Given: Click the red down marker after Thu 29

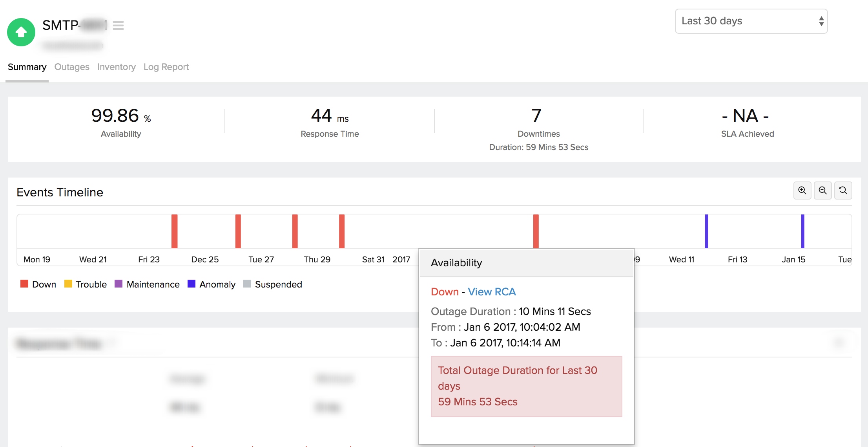Looking at the screenshot, I should 342,231.
